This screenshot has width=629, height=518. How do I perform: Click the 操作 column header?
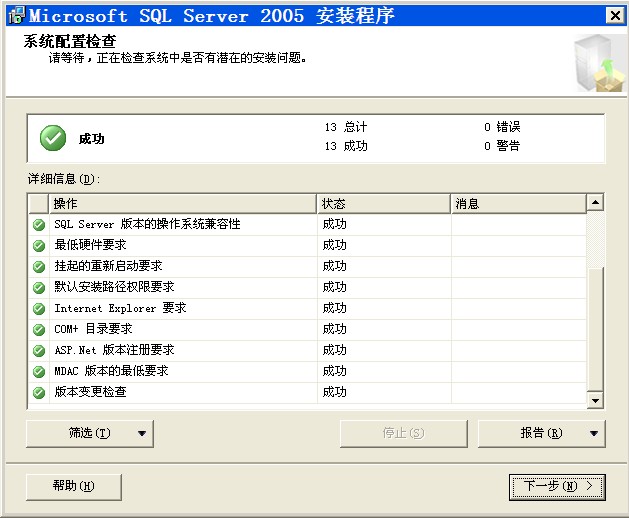(x=183, y=204)
